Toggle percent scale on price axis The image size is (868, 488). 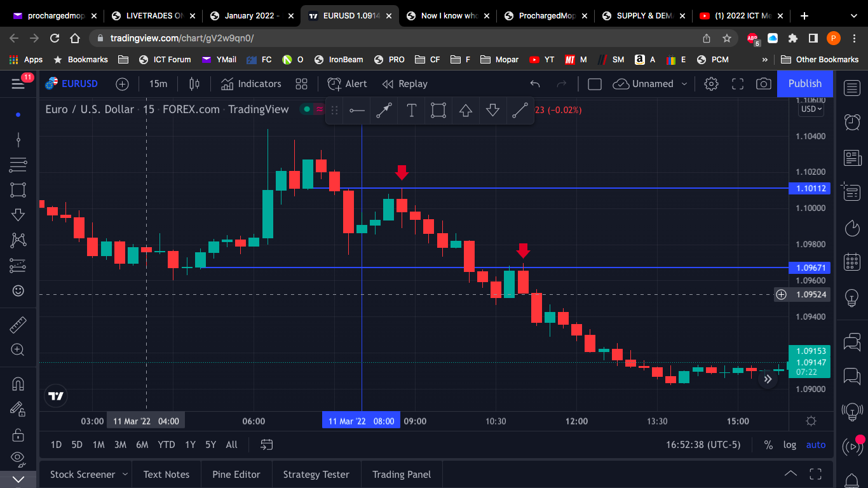click(768, 445)
